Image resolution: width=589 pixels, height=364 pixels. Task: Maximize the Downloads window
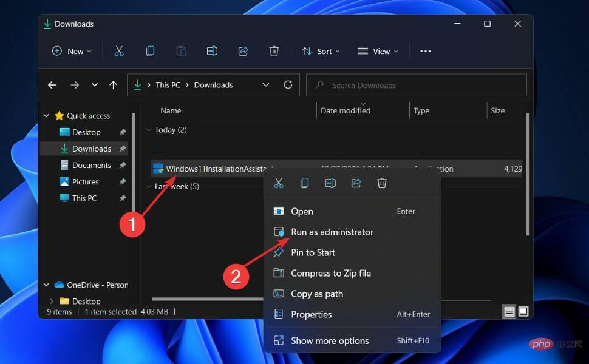pyautogui.click(x=487, y=24)
